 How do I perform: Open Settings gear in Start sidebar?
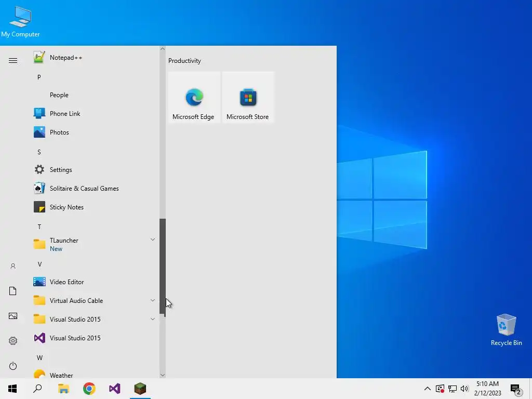pyautogui.click(x=13, y=341)
